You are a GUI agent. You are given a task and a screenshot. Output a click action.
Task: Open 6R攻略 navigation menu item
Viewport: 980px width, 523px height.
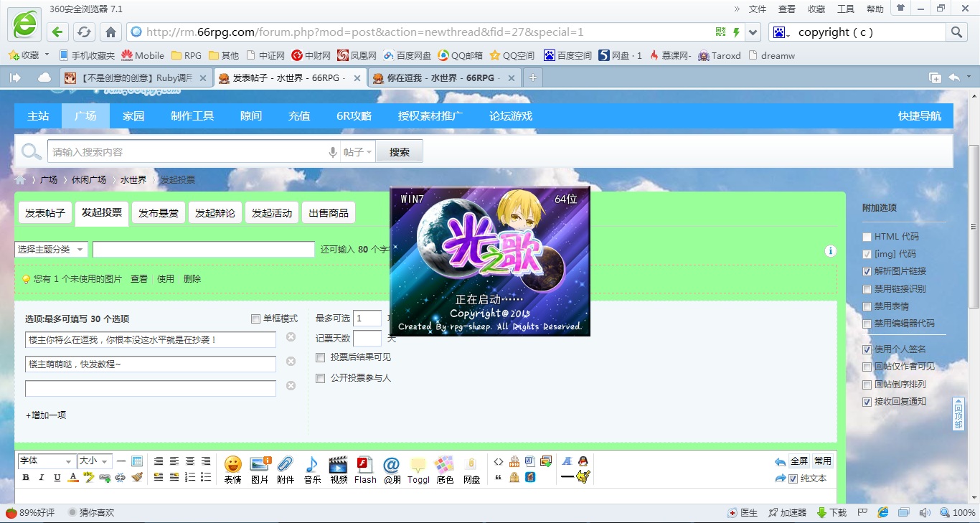point(354,116)
